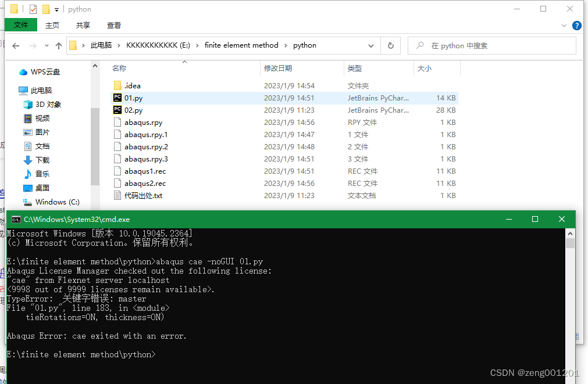
Task: Open the .idea folder
Action: [x=132, y=86]
